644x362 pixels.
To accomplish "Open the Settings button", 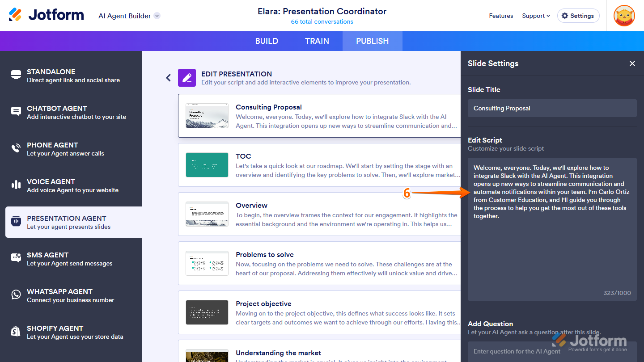I will pos(578,16).
